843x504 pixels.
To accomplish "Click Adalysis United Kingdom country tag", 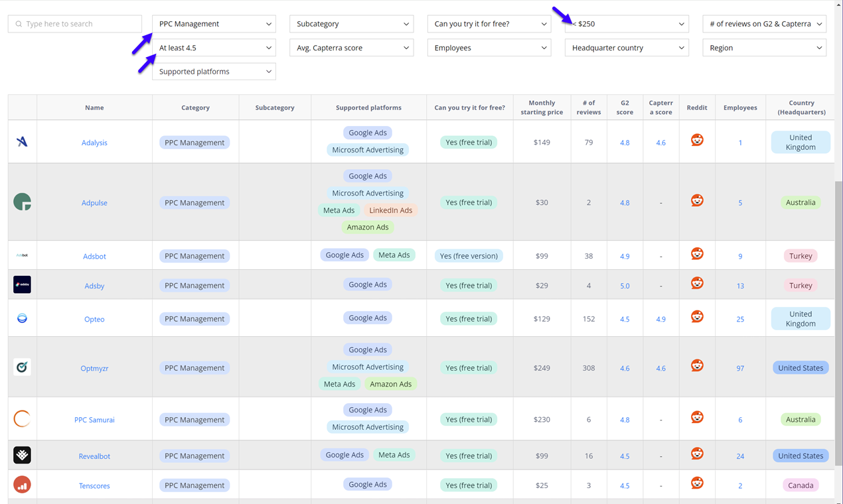I will (x=801, y=142).
